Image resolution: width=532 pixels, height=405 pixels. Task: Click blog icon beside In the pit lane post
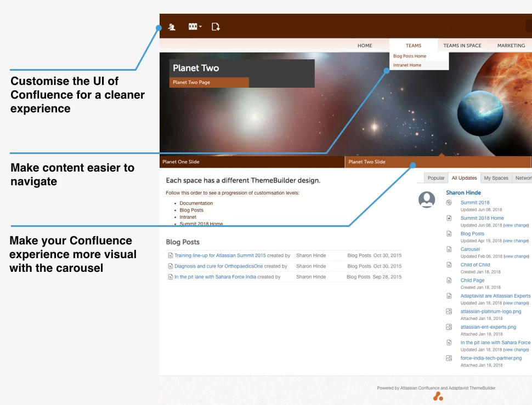[x=171, y=277]
